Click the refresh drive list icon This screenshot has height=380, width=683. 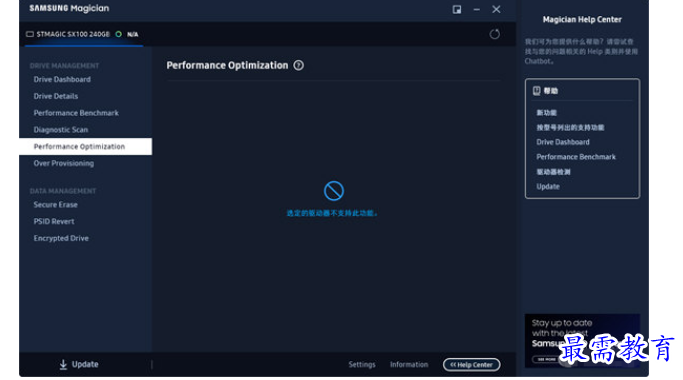click(494, 34)
